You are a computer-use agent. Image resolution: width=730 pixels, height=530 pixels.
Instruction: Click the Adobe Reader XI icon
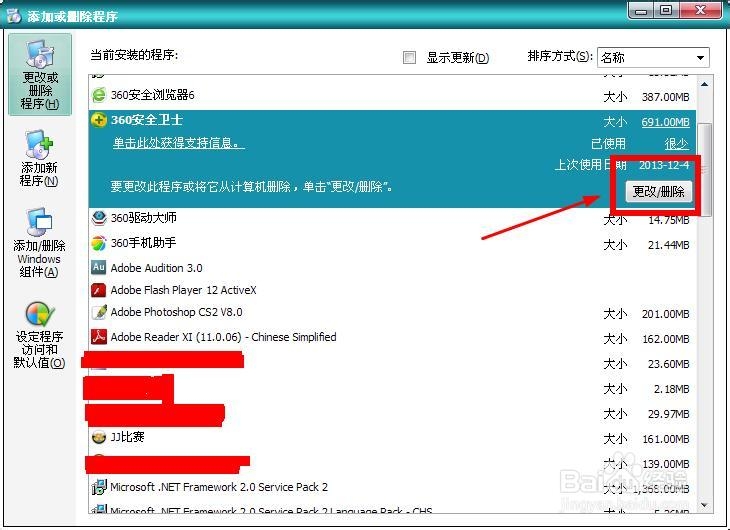(99, 337)
